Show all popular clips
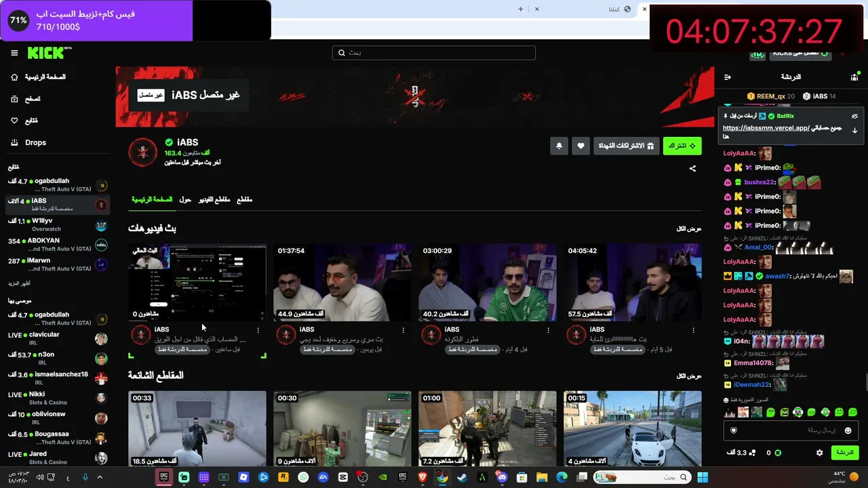Viewport: 868px width, 488px height. pos(689,376)
